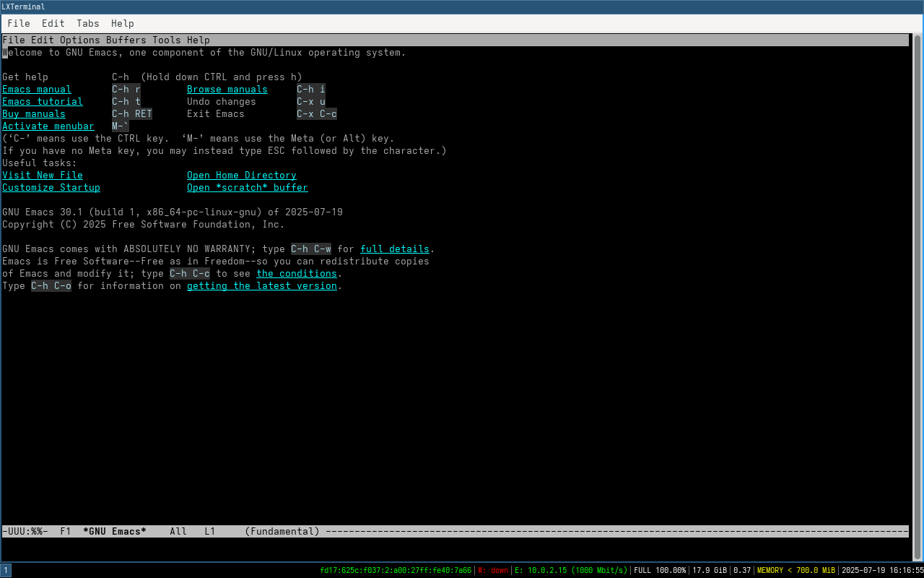Open the LXTerminal Tabs menu
This screenshot has height=578, width=924.
[x=88, y=24]
